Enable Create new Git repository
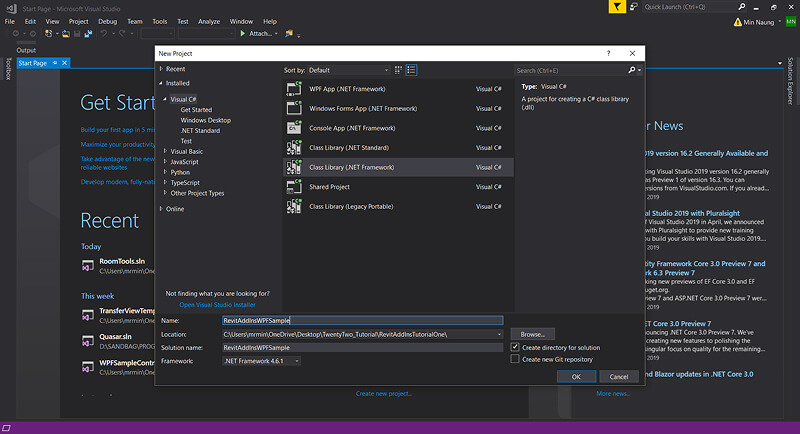The image size is (800, 434). coord(515,359)
